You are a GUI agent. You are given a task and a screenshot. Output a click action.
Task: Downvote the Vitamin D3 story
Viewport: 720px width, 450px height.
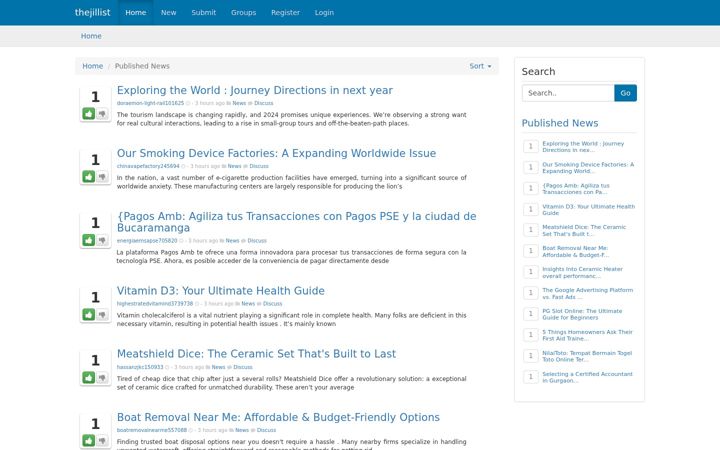coord(102,314)
